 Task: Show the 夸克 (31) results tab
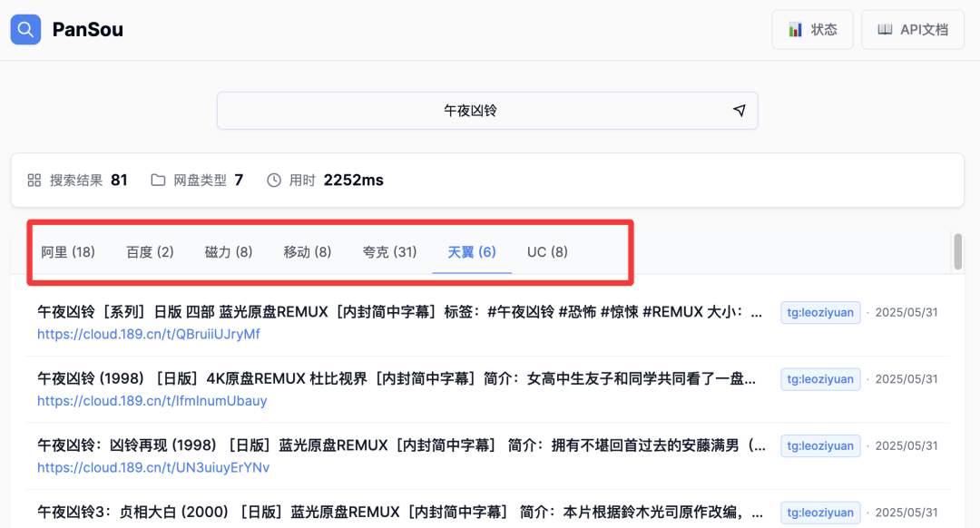(389, 252)
